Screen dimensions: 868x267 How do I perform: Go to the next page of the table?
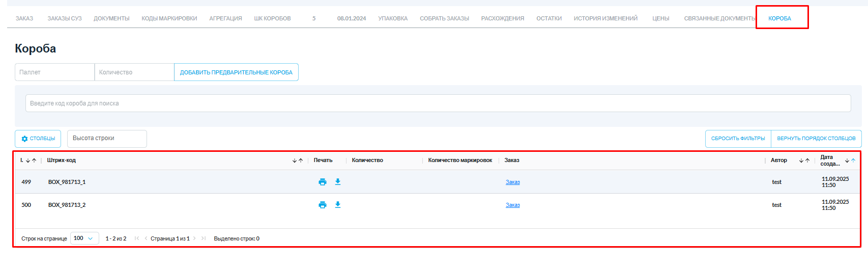pyautogui.click(x=194, y=238)
